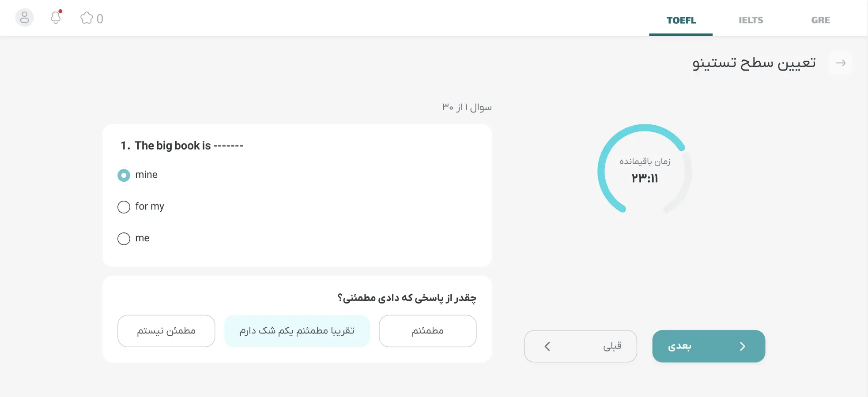Image resolution: width=868 pixels, height=397 pixels.
Task: Choose the مطمئنم confidence button
Action: click(x=427, y=331)
